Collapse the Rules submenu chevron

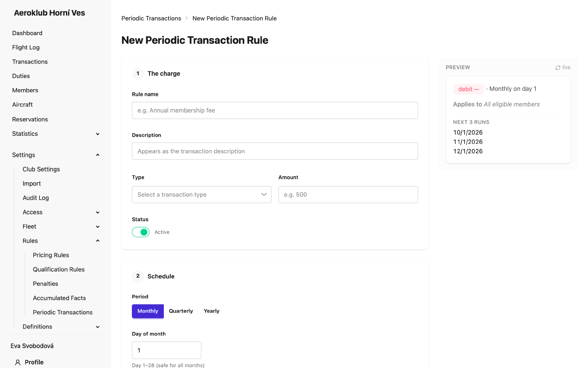click(98, 241)
